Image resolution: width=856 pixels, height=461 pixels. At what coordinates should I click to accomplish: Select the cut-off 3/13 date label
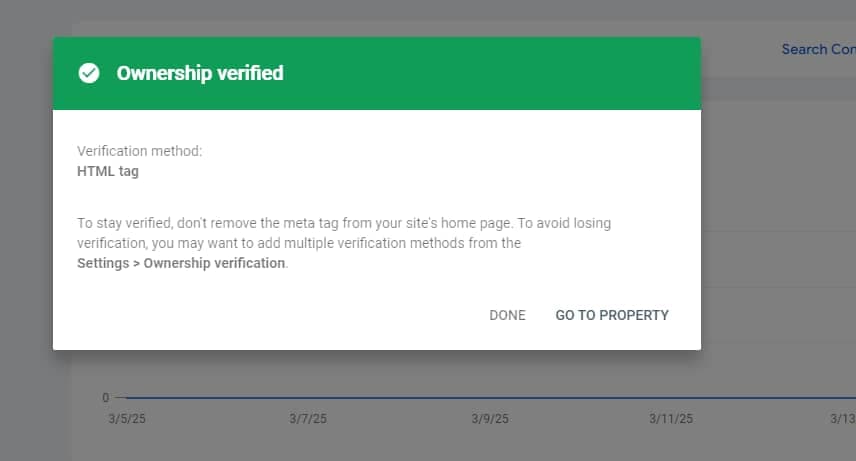(x=842, y=418)
